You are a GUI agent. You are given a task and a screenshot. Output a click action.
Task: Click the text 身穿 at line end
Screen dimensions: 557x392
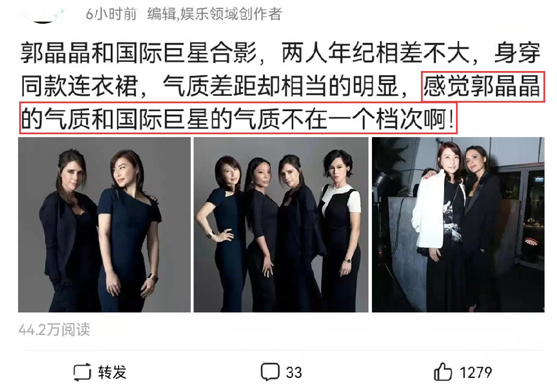(517, 54)
